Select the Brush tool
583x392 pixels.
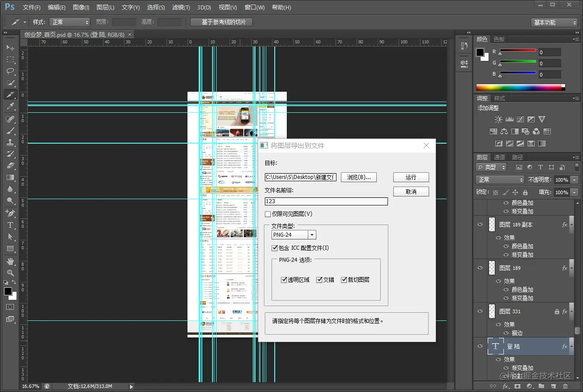pos(10,130)
